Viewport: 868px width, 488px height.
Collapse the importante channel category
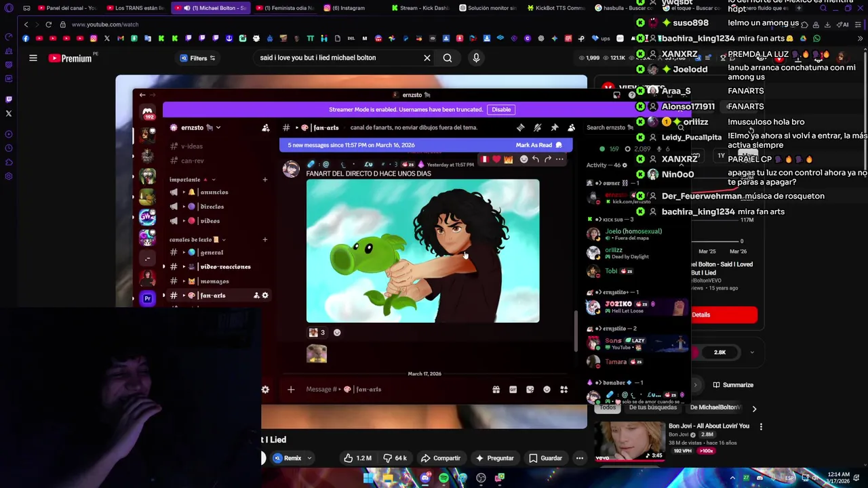193,180
